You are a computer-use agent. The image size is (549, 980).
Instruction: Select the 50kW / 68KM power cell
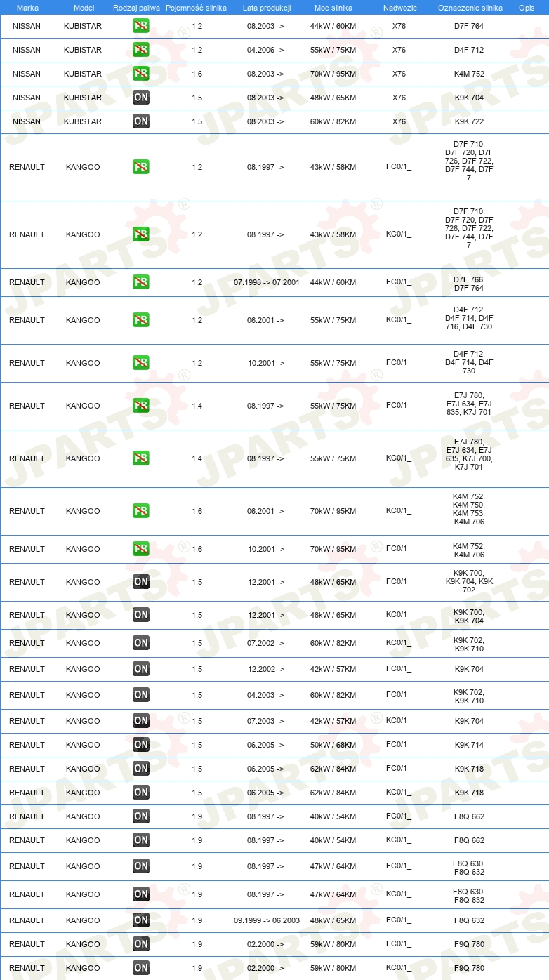click(x=333, y=745)
